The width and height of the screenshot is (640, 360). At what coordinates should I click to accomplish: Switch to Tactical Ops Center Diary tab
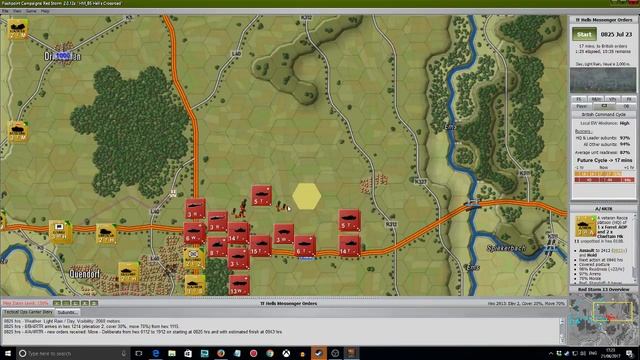(28, 312)
